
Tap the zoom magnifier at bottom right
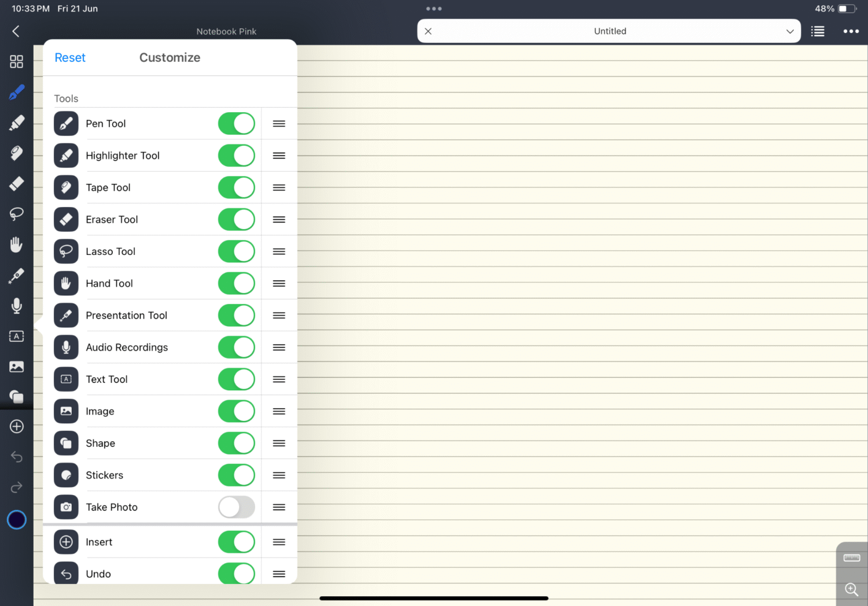[x=851, y=589]
